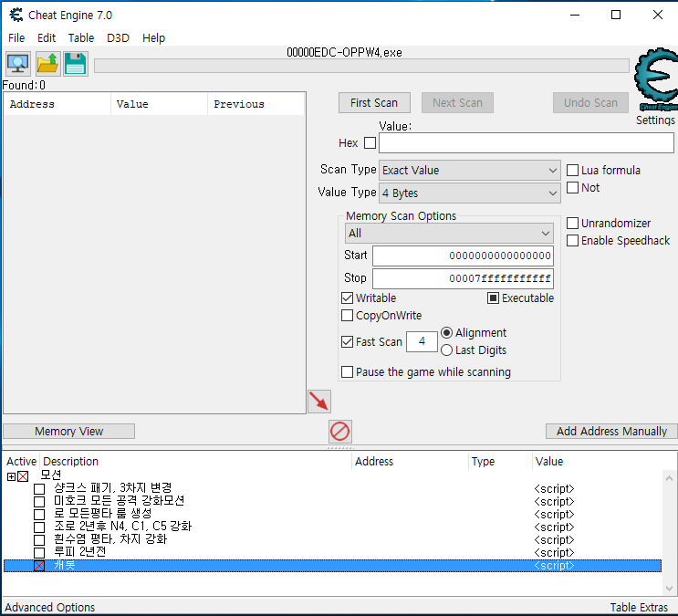Click the First Scan button

[374, 103]
